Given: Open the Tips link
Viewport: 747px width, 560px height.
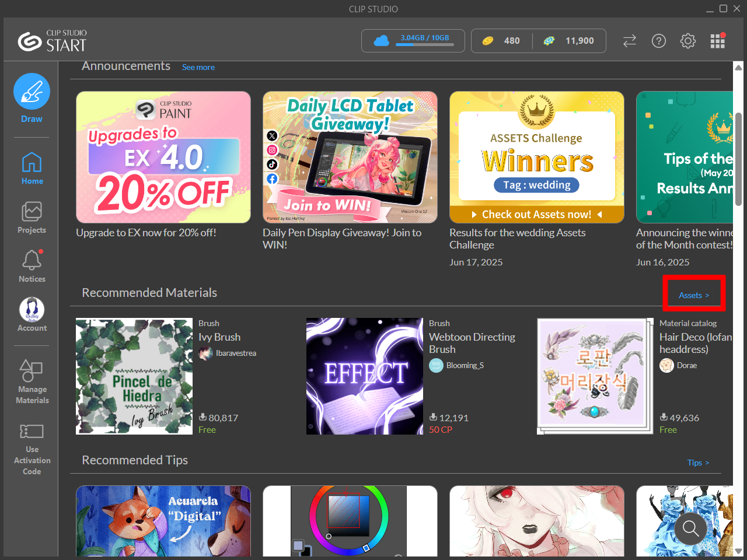Looking at the screenshot, I should tap(698, 463).
